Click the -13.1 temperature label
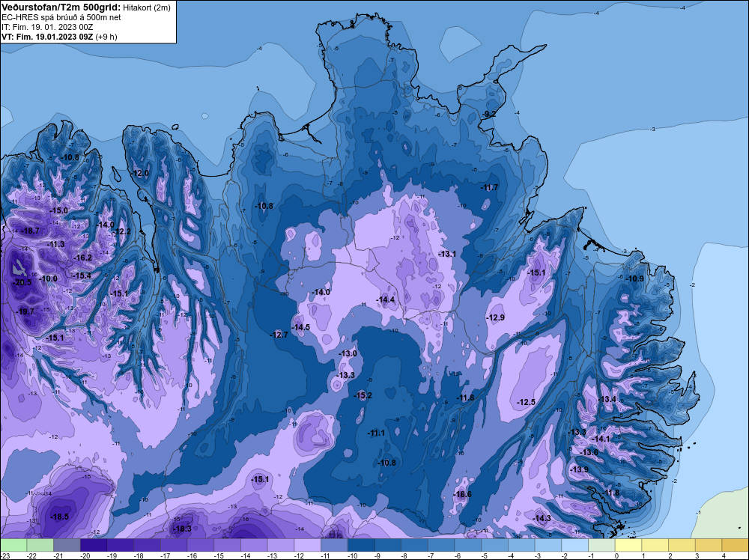 click(447, 254)
